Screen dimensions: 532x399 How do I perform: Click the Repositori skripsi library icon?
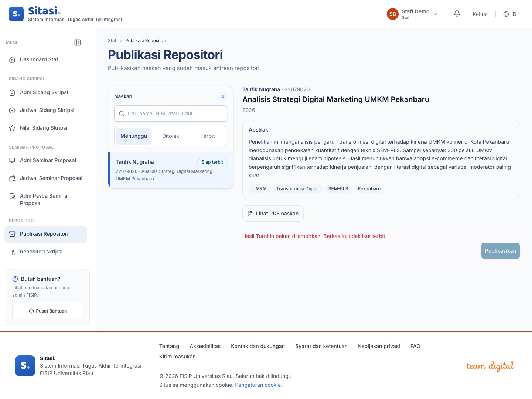pyautogui.click(x=12, y=252)
